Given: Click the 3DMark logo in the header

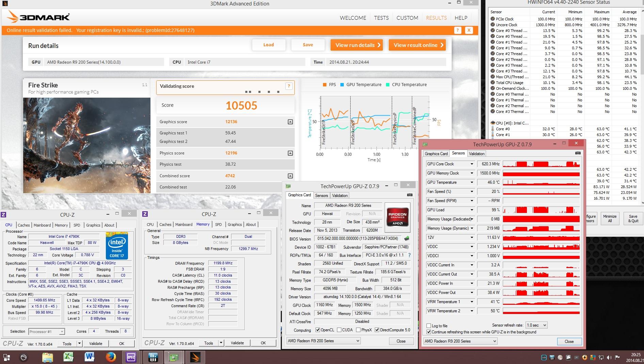Looking at the screenshot, I should pyautogui.click(x=38, y=17).
